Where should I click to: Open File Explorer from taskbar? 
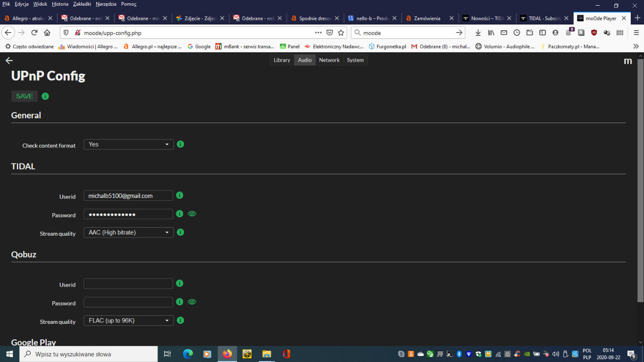[x=267, y=354]
